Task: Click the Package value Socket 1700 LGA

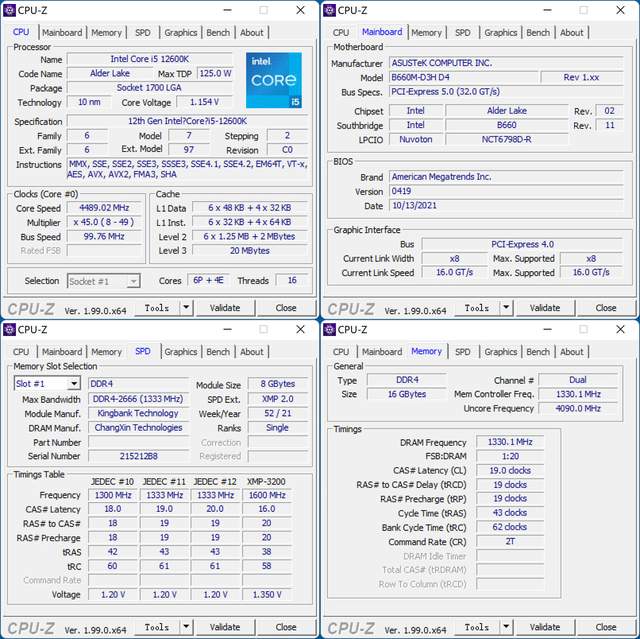Action: pos(149,88)
